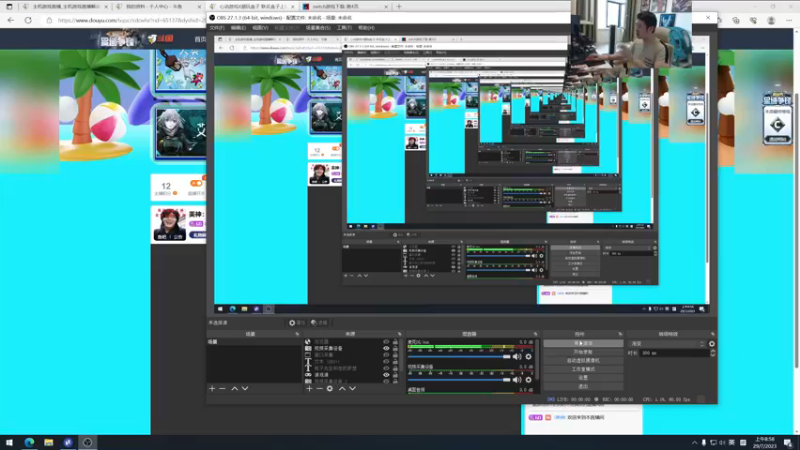Open the 渐变 transition dropdown
The image size is (800, 450).
(667, 344)
